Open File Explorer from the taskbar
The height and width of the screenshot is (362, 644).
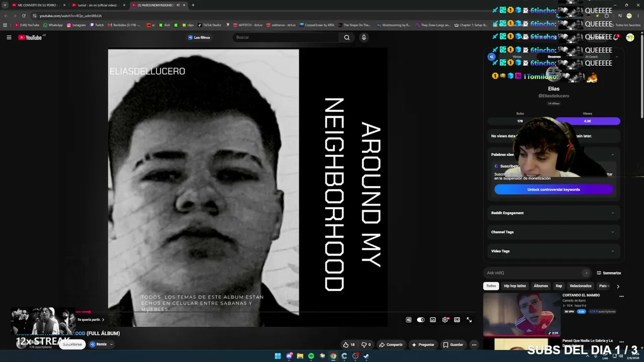(300, 356)
